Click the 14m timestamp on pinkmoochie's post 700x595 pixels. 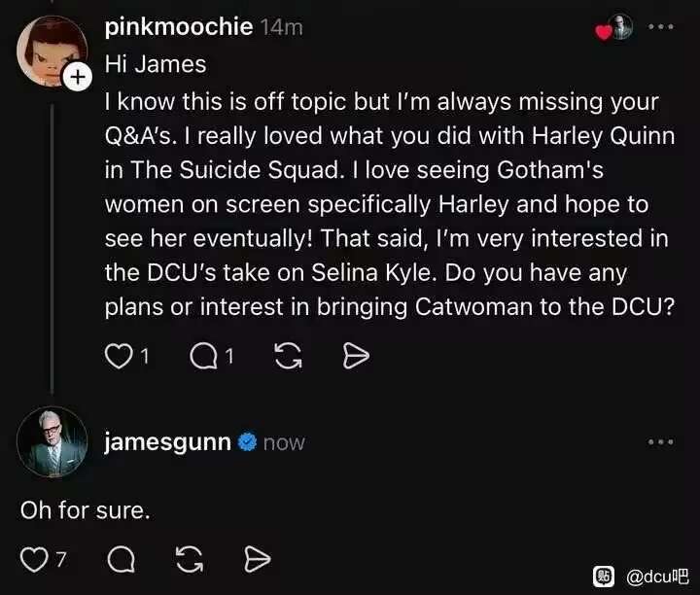point(282,27)
